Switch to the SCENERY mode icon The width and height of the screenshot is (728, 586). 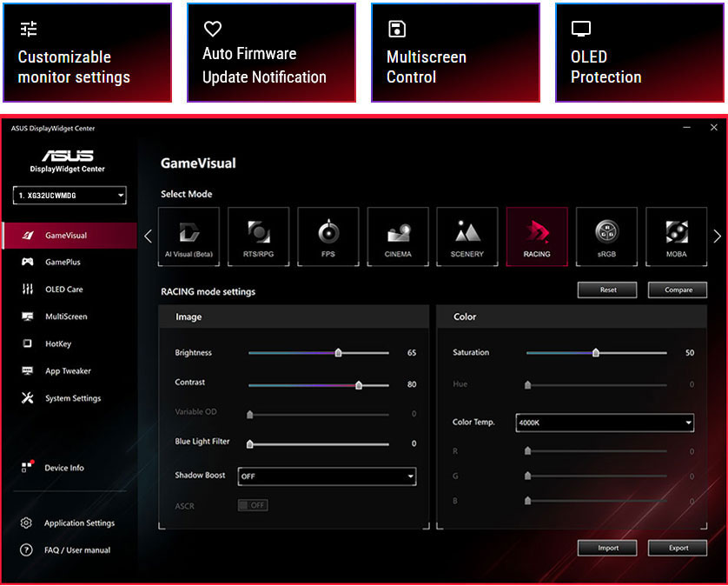(467, 236)
